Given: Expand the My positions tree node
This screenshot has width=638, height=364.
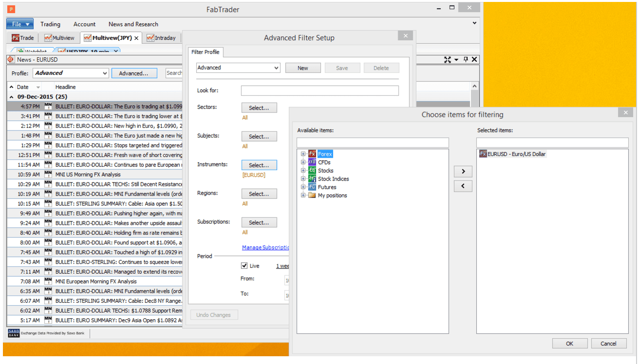Looking at the screenshot, I should 303,195.
